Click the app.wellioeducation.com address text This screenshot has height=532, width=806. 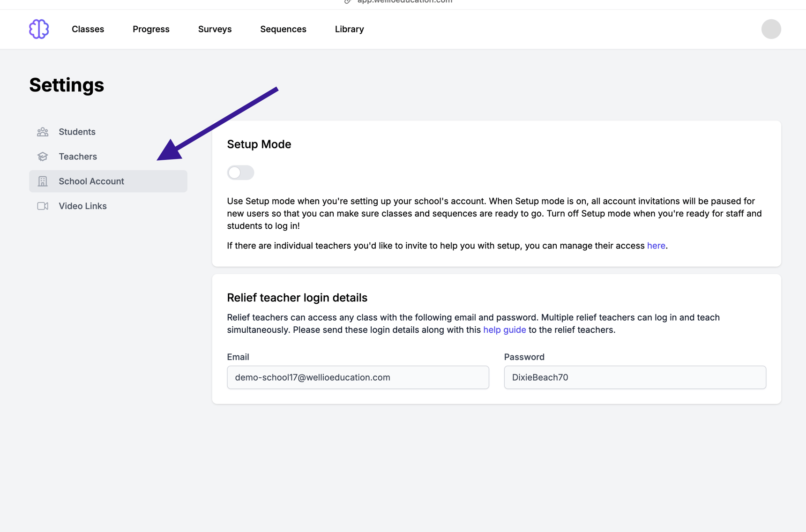(404, 2)
